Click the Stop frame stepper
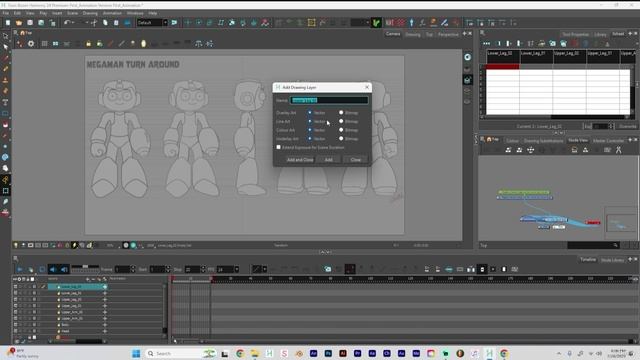640x360 pixels. (203, 269)
